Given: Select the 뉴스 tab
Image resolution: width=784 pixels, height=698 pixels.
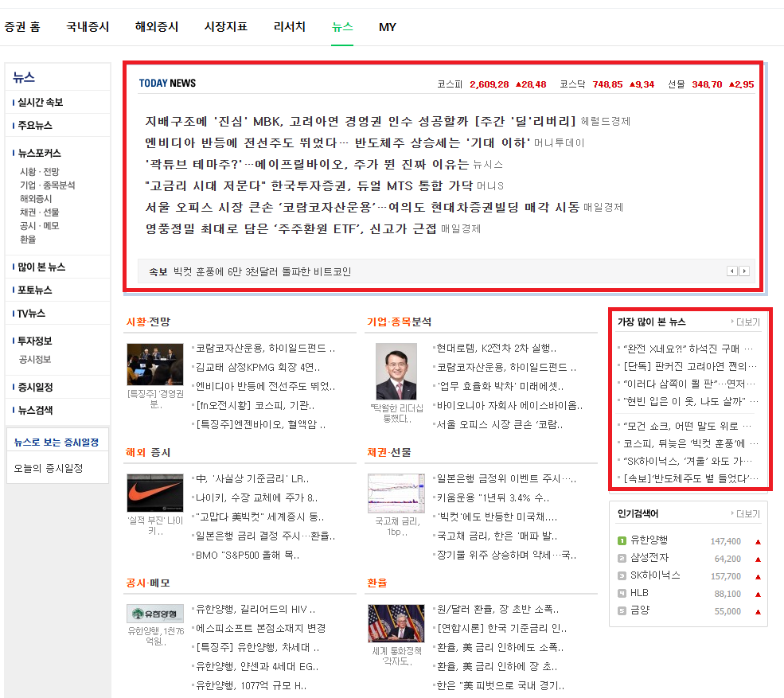Looking at the screenshot, I should coord(342,27).
